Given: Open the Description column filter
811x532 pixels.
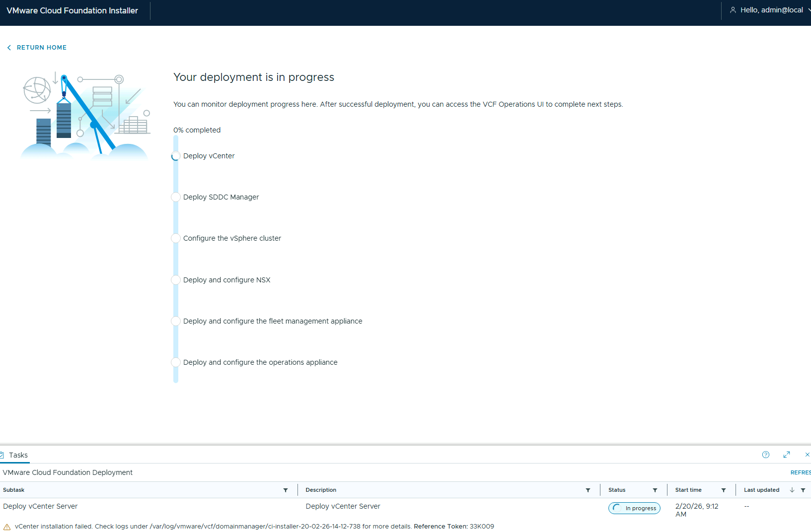Looking at the screenshot, I should pos(588,490).
